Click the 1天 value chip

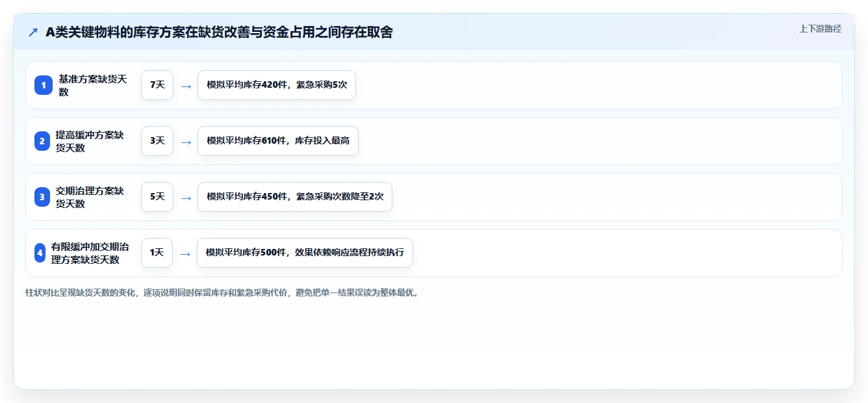tap(157, 253)
